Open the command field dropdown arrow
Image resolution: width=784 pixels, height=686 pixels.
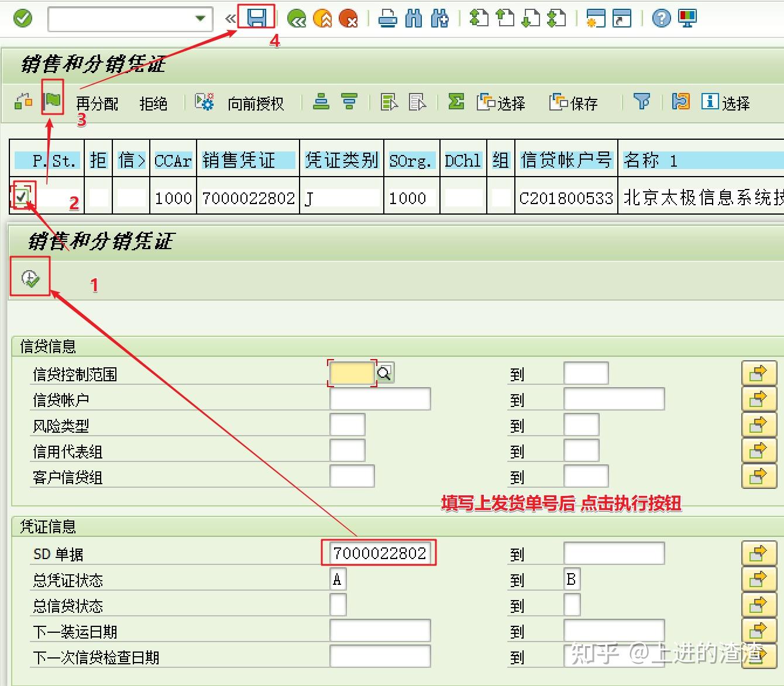[200, 18]
